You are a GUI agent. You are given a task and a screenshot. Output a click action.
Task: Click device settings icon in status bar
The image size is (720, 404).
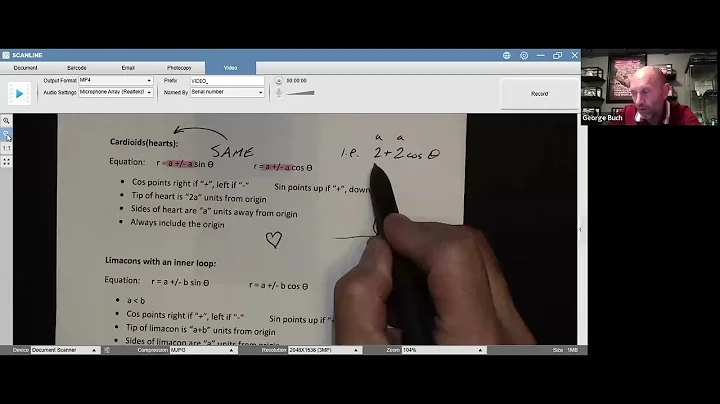tap(107, 350)
